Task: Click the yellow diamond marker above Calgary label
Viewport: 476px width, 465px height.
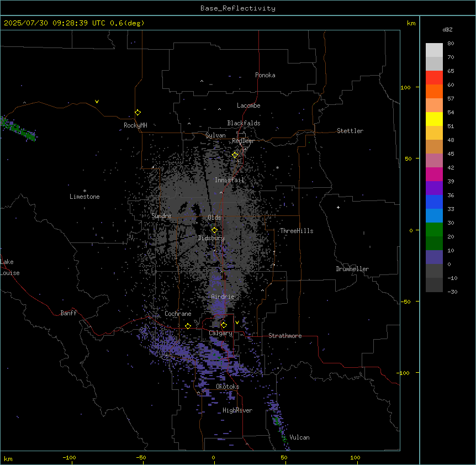Action: coord(224,325)
